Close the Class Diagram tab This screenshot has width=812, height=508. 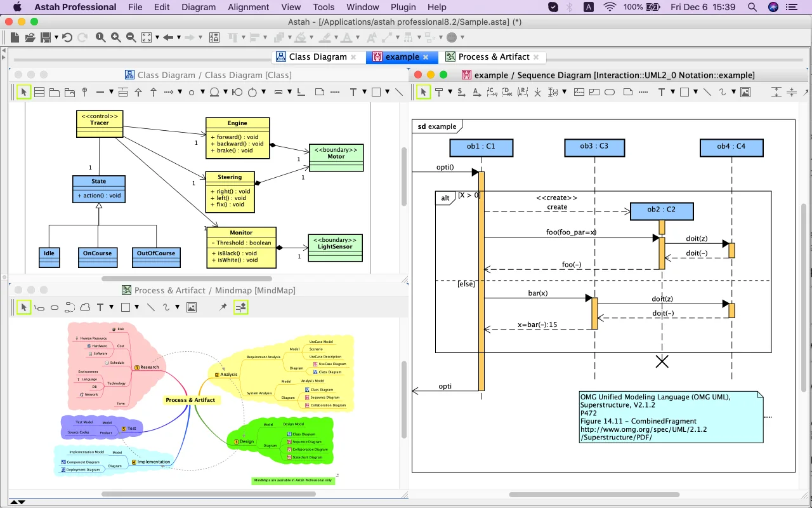(353, 57)
